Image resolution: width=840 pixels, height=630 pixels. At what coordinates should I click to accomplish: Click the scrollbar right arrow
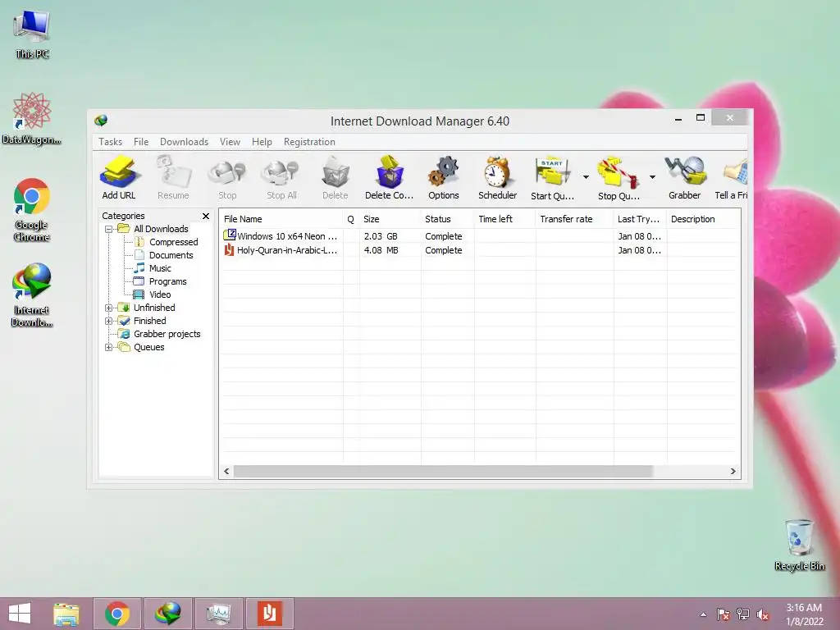click(733, 472)
